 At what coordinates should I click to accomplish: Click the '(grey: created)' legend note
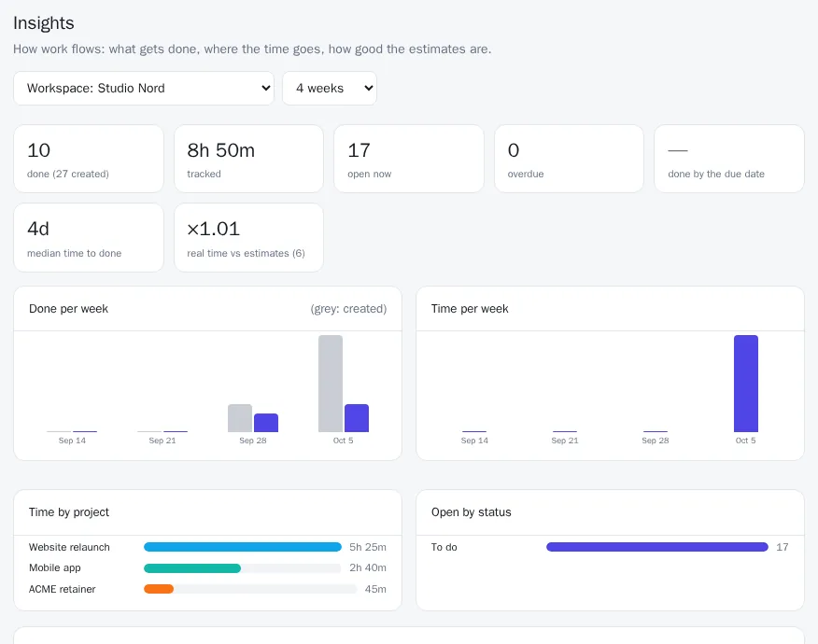348,309
